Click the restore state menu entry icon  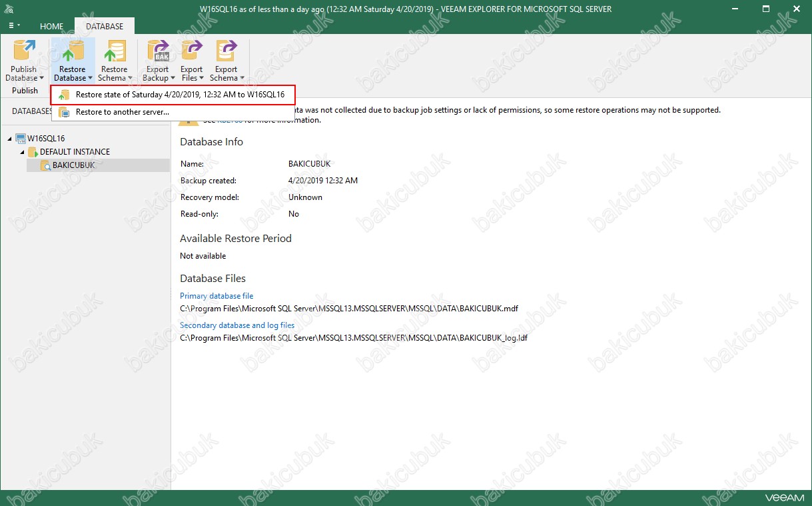(63, 95)
